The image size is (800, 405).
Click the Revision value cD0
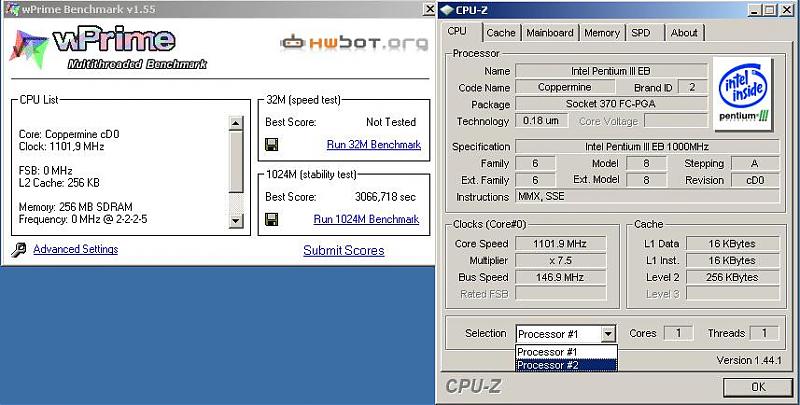tap(755, 180)
